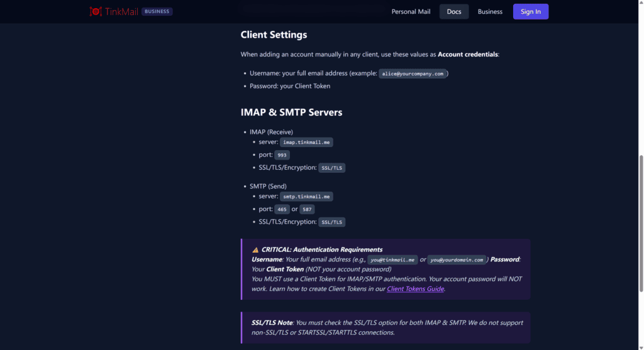
Task: Click the page's vertical scrollbar thumb
Action: pyautogui.click(x=641, y=224)
